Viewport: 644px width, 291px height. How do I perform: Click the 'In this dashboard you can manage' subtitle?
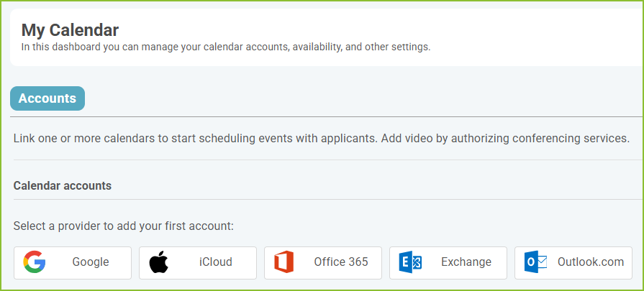[x=226, y=47]
